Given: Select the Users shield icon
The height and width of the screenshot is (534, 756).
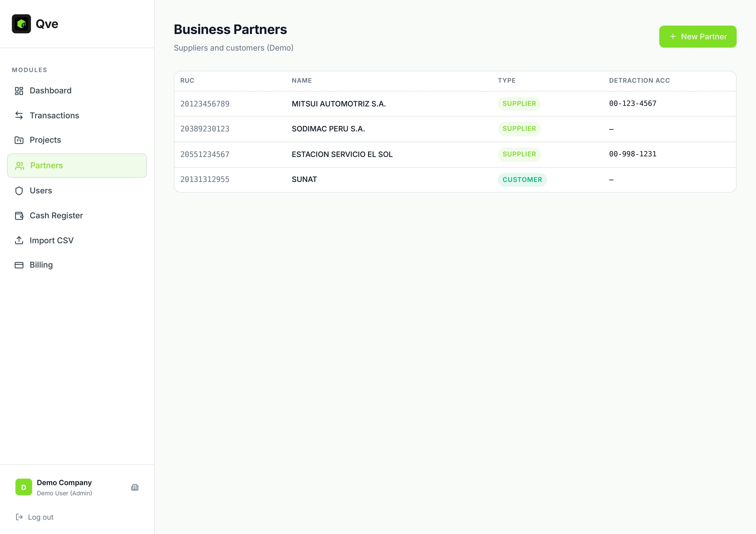Looking at the screenshot, I should (x=19, y=190).
